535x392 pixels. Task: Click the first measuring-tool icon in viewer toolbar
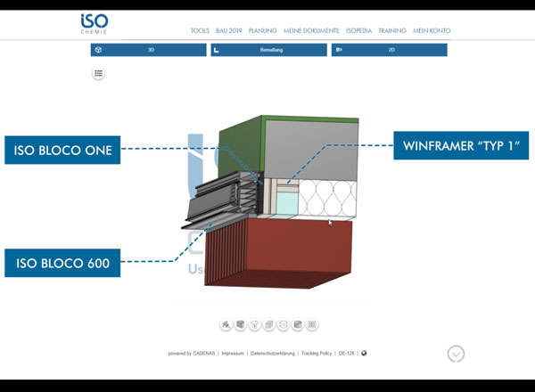click(x=226, y=324)
